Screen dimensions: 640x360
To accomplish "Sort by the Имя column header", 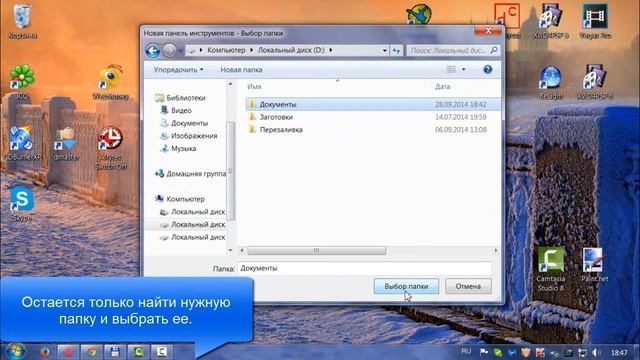I will pyautogui.click(x=254, y=87).
